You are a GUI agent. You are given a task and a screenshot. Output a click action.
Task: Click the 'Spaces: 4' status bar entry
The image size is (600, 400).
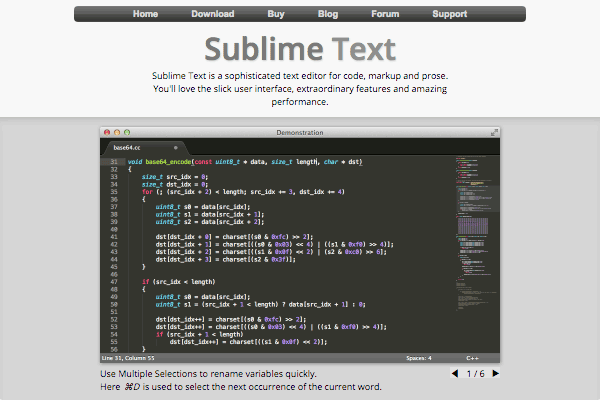click(x=419, y=358)
